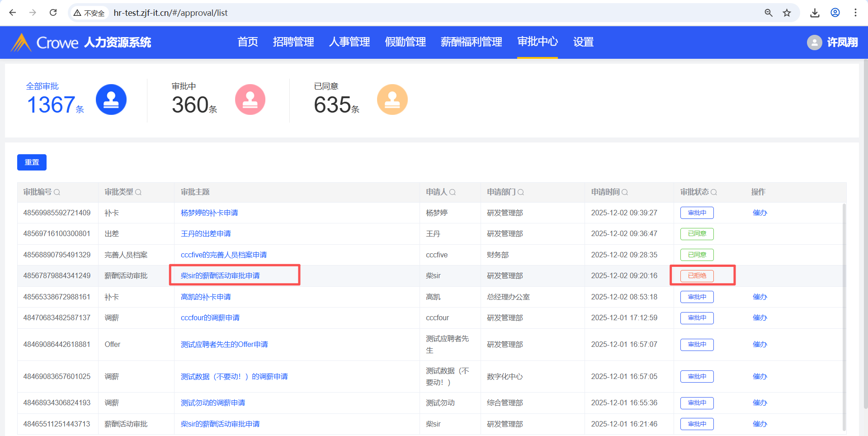
Task: Open 杨梦婷的补卡申请 link
Action: click(x=209, y=213)
